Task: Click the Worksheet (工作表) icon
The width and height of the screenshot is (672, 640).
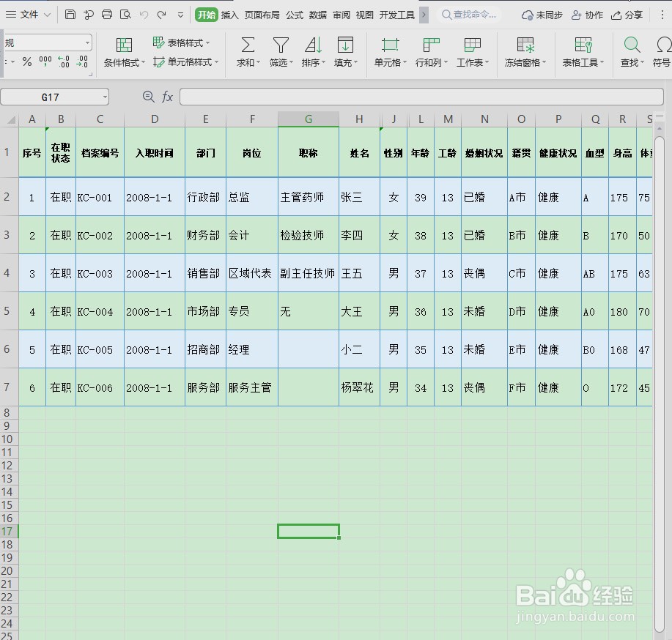Action: pyautogui.click(x=472, y=45)
